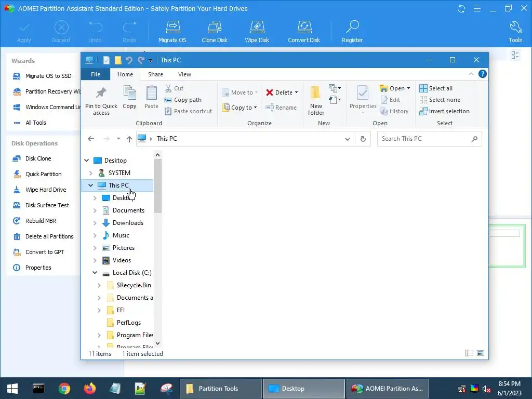Click the AOMEI refresh icon in title bar
This screenshot has height=399, width=532.
point(461,8)
